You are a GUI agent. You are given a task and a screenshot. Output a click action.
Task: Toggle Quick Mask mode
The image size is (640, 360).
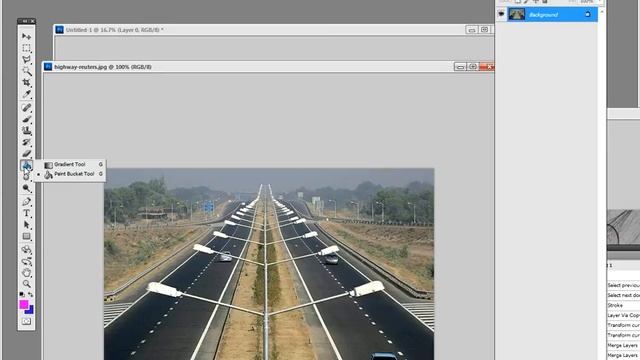click(26, 322)
